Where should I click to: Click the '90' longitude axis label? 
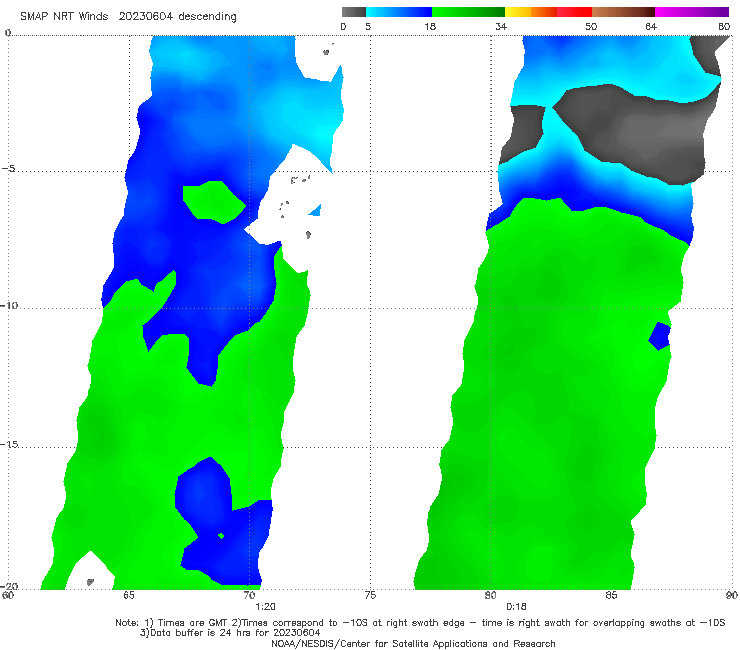[732, 595]
